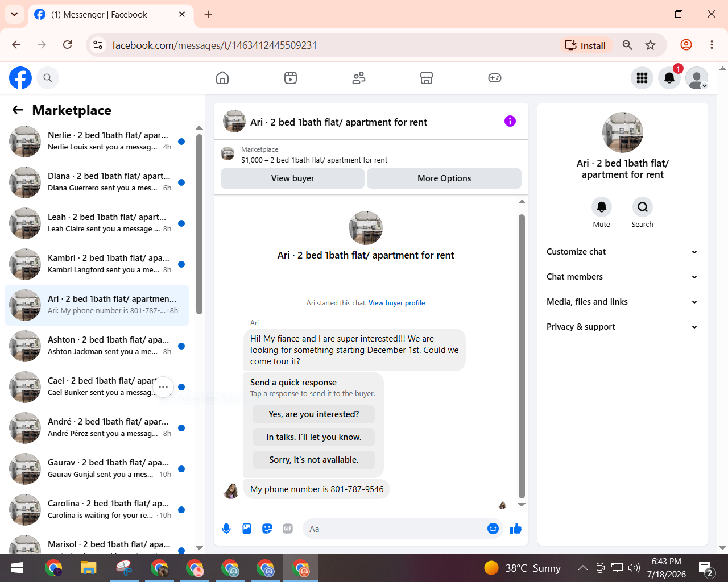Open the Facebook logo home link

point(20,78)
